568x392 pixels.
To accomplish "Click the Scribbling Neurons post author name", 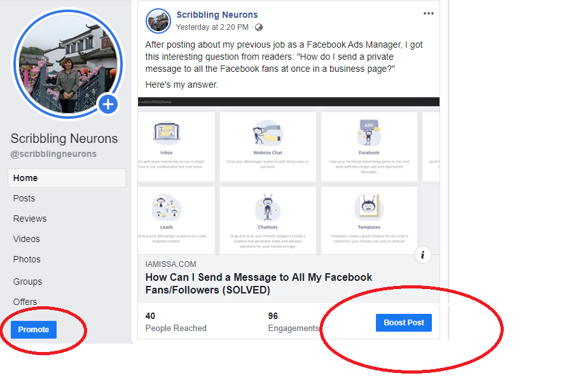I will (x=217, y=15).
